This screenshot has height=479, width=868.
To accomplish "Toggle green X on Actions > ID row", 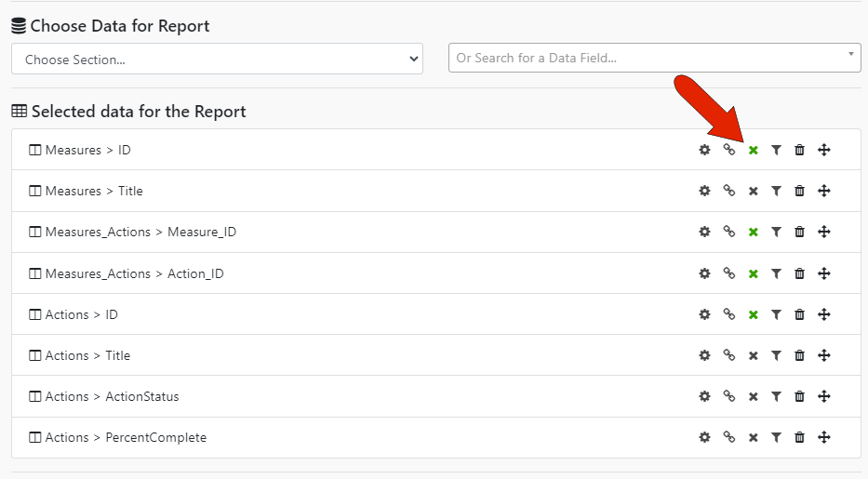I will (753, 314).
